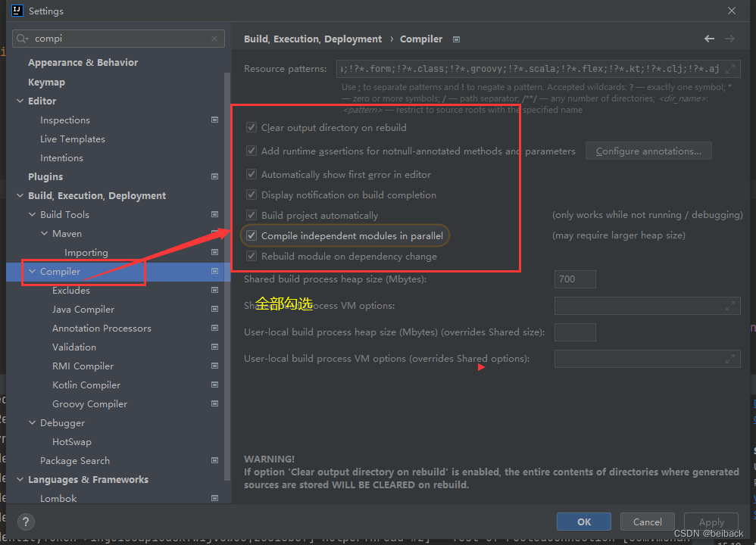Click Build, Execution, Deployment breadcrumb
Image resolution: width=756 pixels, height=545 pixels.
coord(312,39)
